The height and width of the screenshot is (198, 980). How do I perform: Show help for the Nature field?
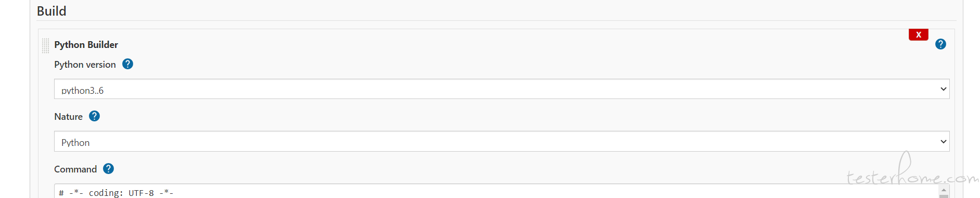tap(94, 116)
